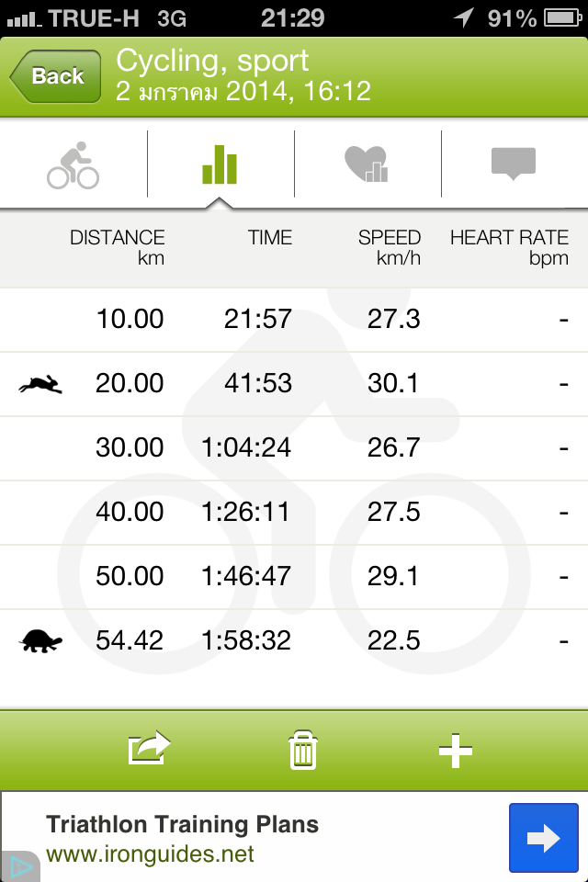Select the 30.00 km lap row
The width and height of the screenshot is (588, 882).
coord(294,448)
